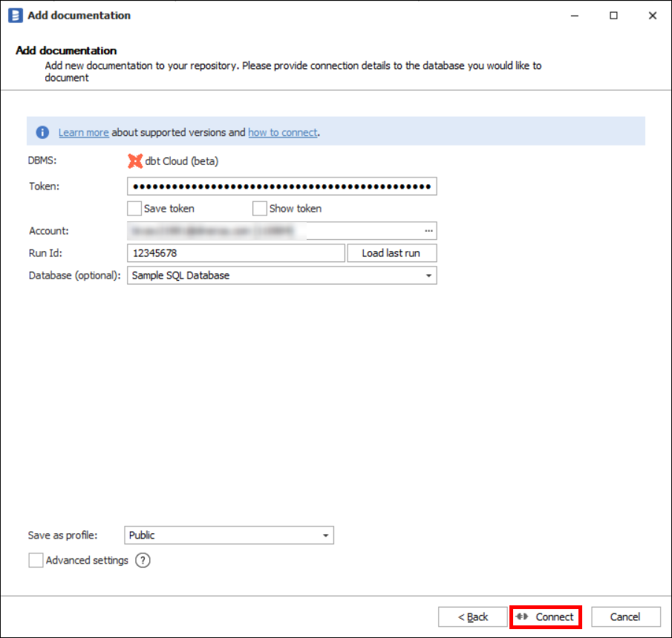Enable the Save token checkbox
Viewport: 672px width, 638px height.
(x=134, y=209)
